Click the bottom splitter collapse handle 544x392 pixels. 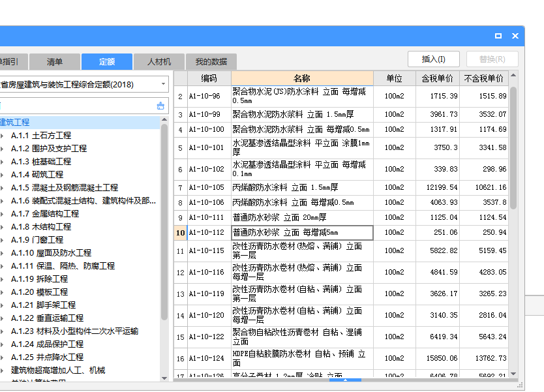[x=345, y=380]
